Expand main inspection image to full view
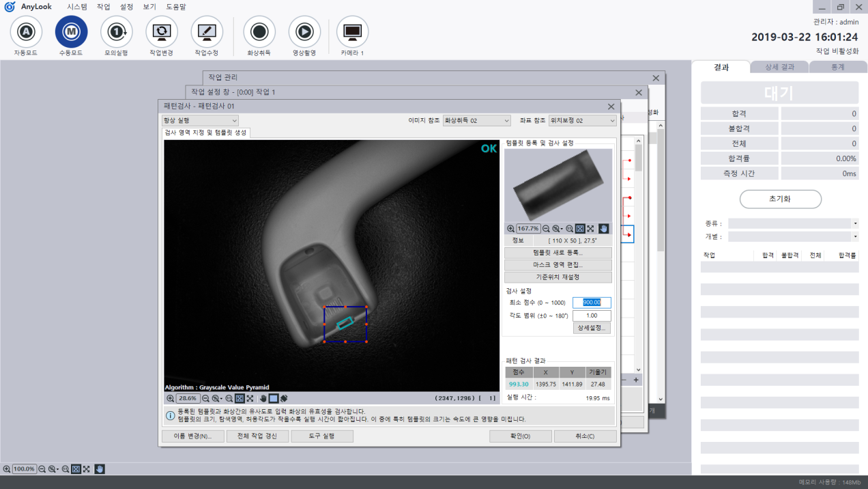This screenshot has width=868, height=489. (x=250, y=398)
